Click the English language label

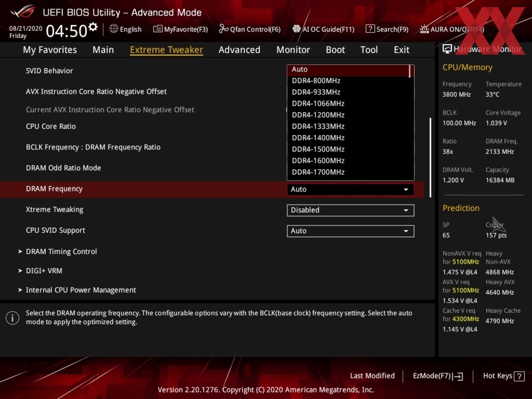point(131,29)
